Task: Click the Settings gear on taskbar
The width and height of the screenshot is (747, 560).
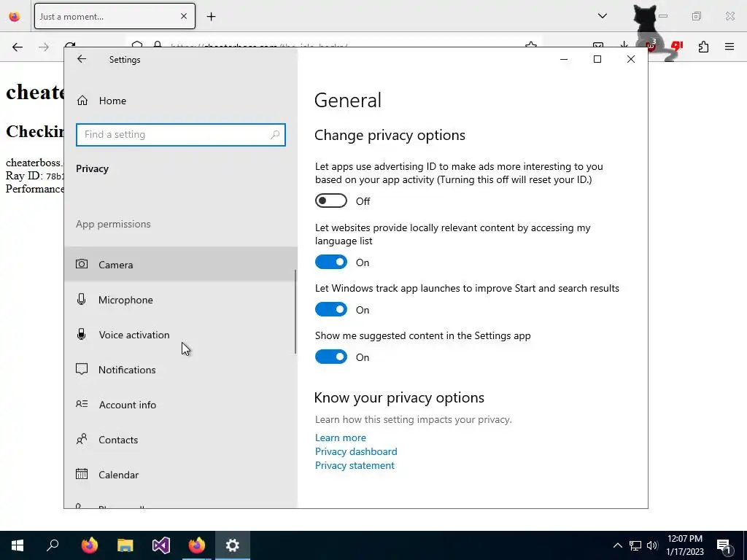Action: [x=233, y=545]
